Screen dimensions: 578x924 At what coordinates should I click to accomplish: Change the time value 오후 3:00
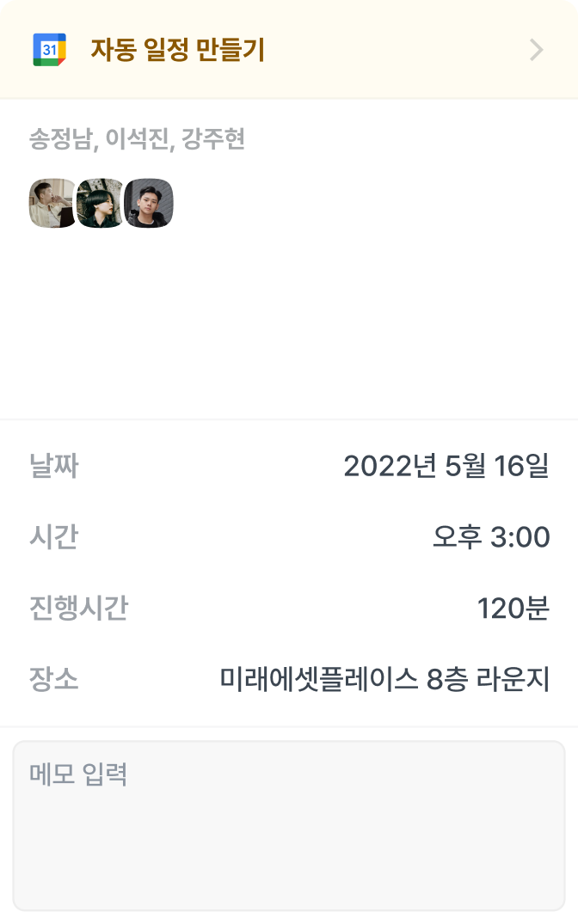click(491, 537)
